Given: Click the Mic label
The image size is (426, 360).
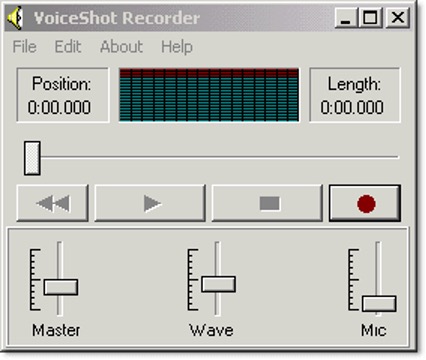Looking at the screenshot, I should [374, 330].
